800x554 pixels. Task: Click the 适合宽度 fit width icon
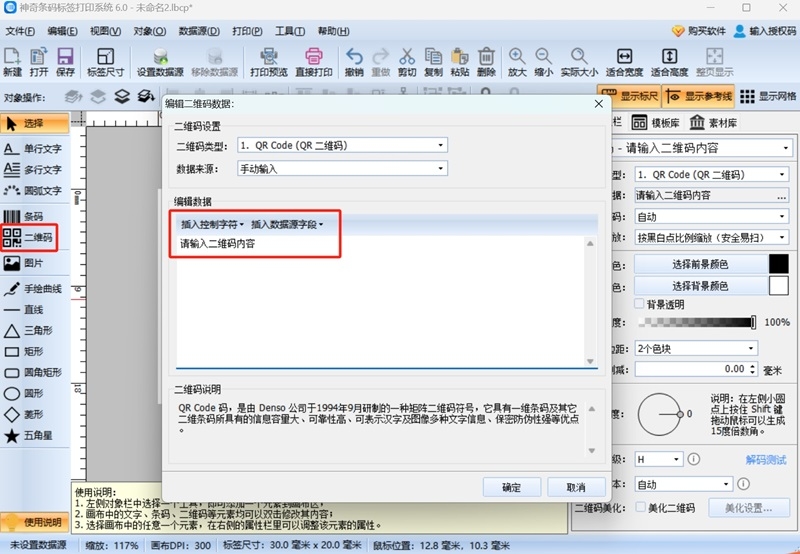point(624,62)
